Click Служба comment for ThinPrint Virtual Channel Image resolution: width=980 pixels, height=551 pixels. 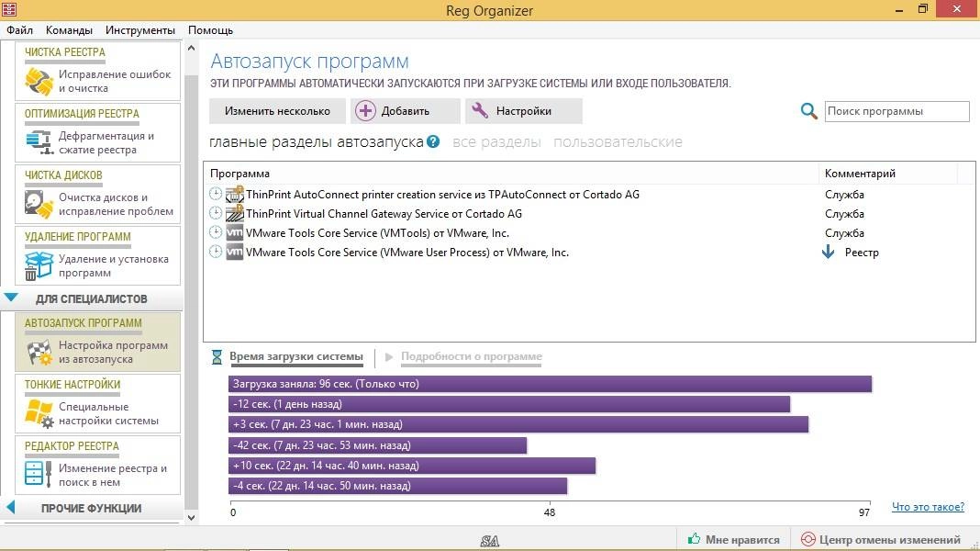844,214
